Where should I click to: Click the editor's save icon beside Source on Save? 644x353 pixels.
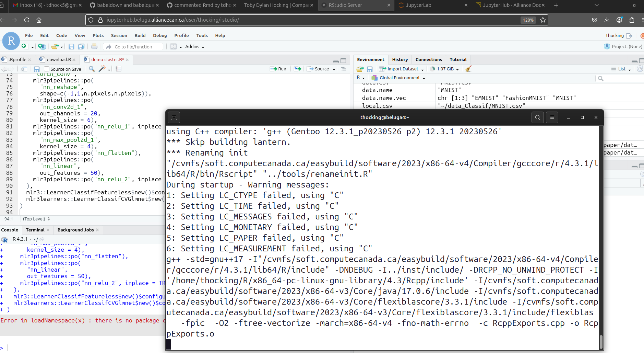click(x=37, y=69)
